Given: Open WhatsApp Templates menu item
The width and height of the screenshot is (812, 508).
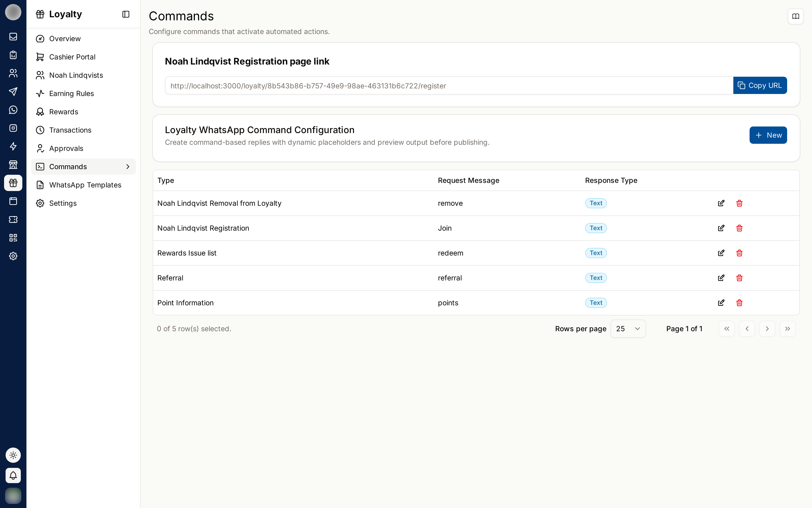Looking at the screenshot, I should (x=83, y=185).
